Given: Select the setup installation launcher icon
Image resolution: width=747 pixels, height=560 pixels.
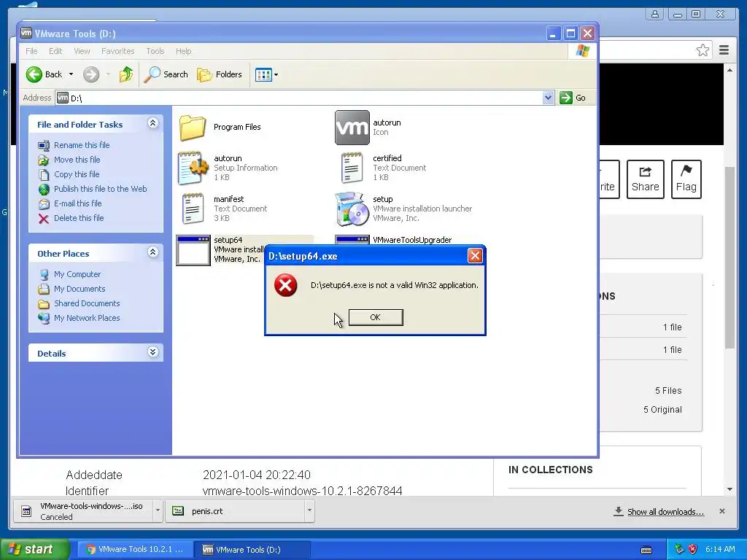Looking at the screenshot, I should [x=352, y=209].
